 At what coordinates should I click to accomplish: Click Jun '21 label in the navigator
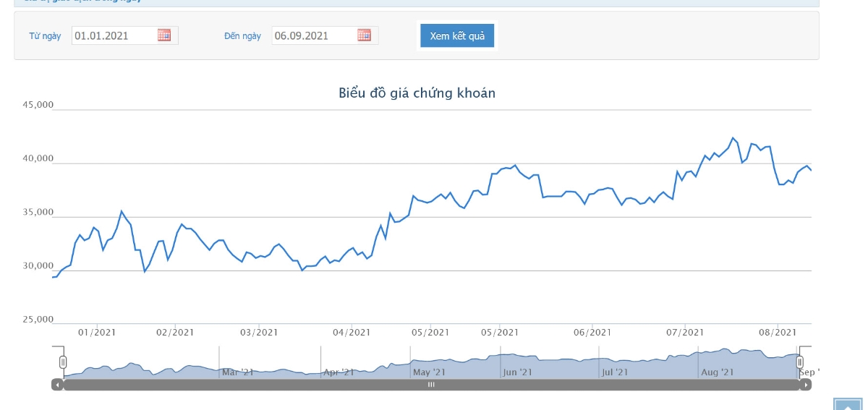click(x=517, y=372)
